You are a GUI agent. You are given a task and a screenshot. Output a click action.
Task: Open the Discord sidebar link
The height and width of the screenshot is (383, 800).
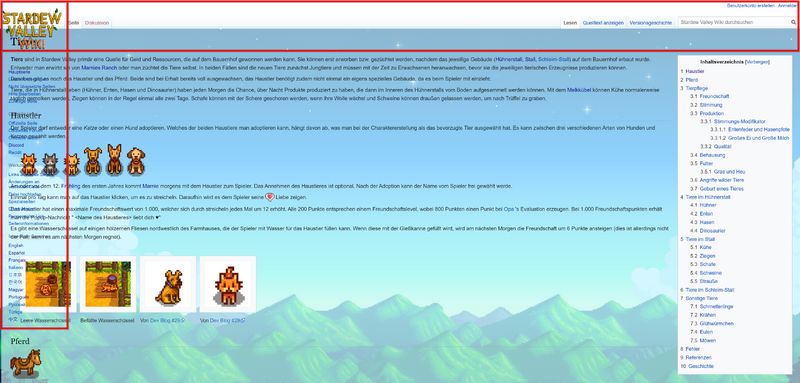(16, 145)
